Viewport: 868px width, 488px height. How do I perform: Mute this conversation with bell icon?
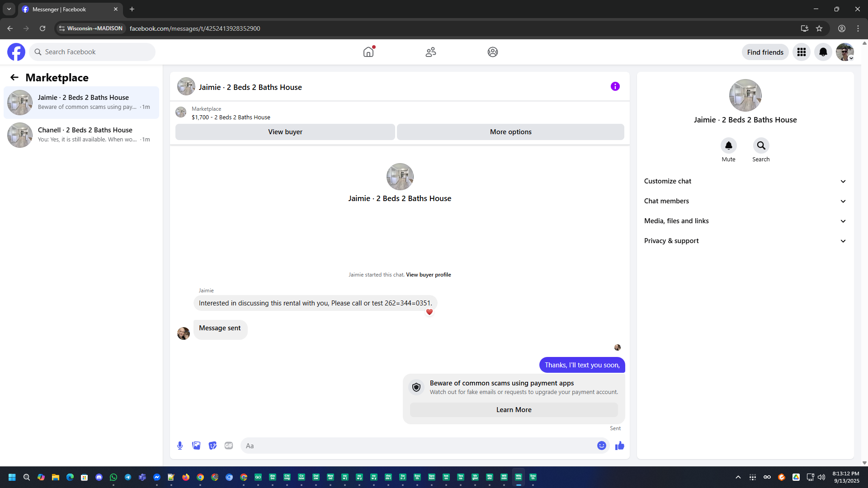point(728,145)
